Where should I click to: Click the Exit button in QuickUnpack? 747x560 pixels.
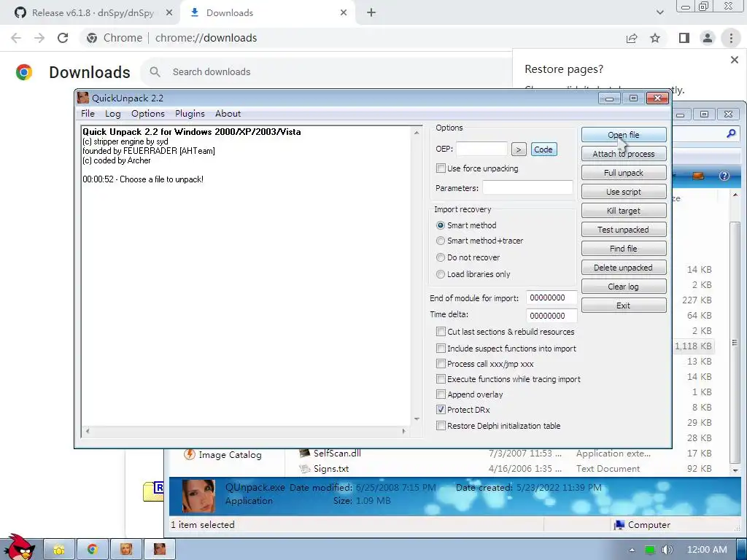pyautogui.click(x=624, y=306)
